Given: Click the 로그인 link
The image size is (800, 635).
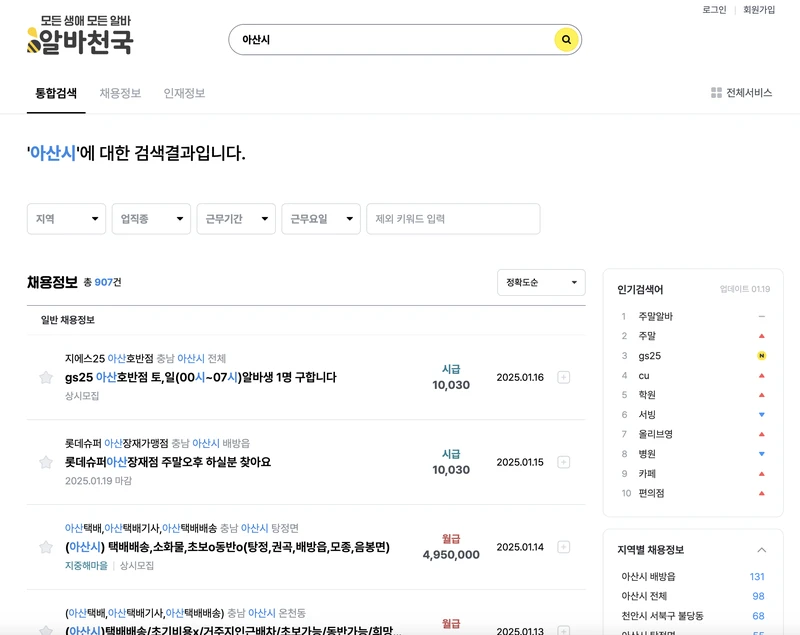Looking at the screenshot, I should coord(715,11).
